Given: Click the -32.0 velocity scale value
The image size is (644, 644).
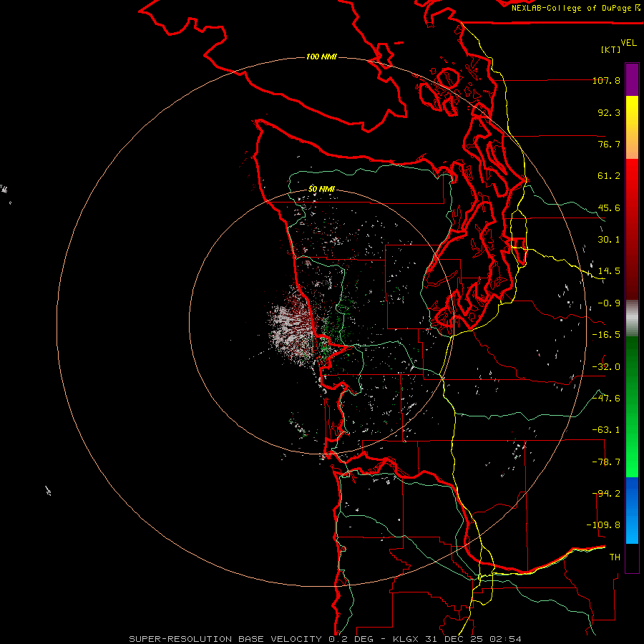Looking at the screenshot, I should 606,367.
